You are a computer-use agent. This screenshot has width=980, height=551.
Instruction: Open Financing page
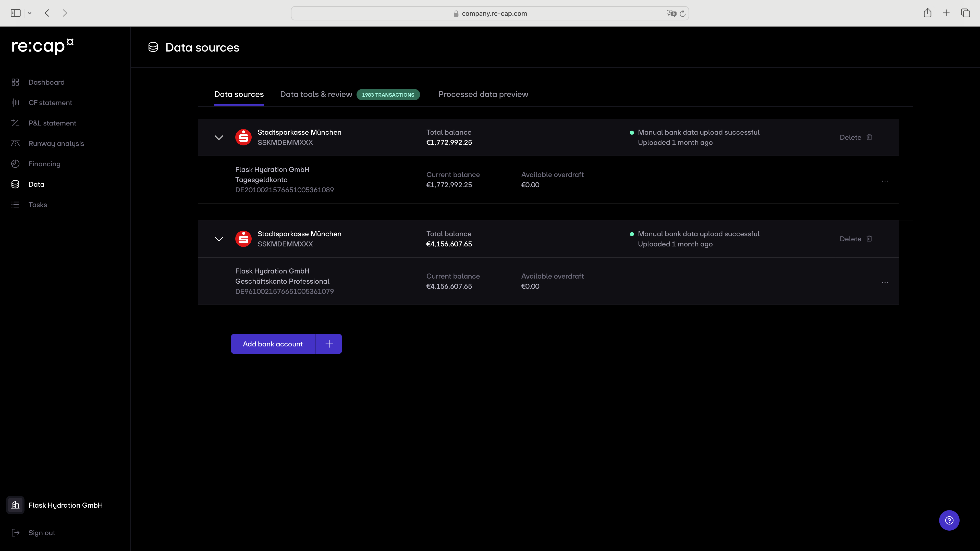pyautogui.click(x=44, y=164)
